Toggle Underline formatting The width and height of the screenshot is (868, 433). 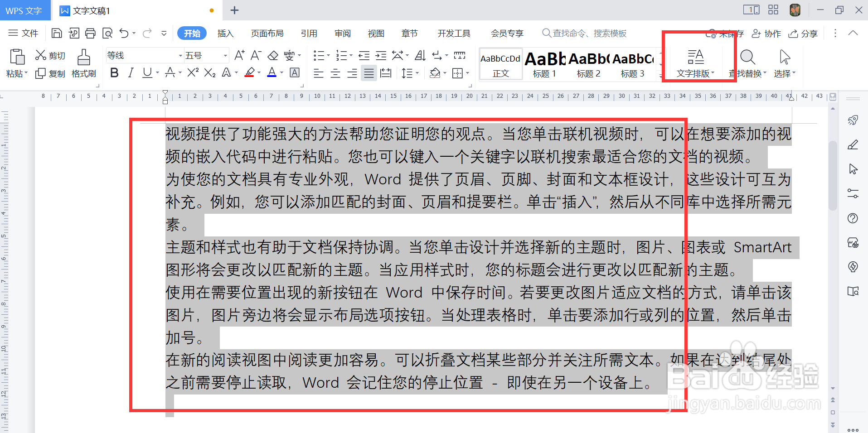point(147,72)
